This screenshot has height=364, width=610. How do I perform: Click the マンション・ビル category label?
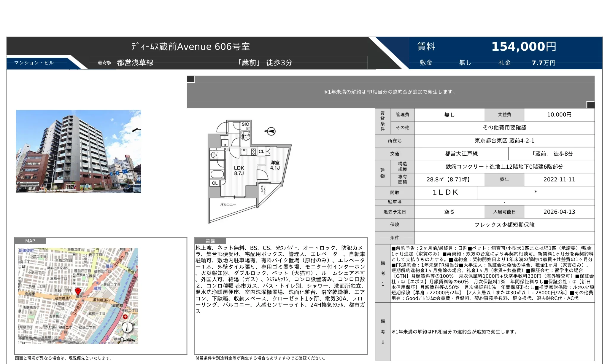click(34, 63)
